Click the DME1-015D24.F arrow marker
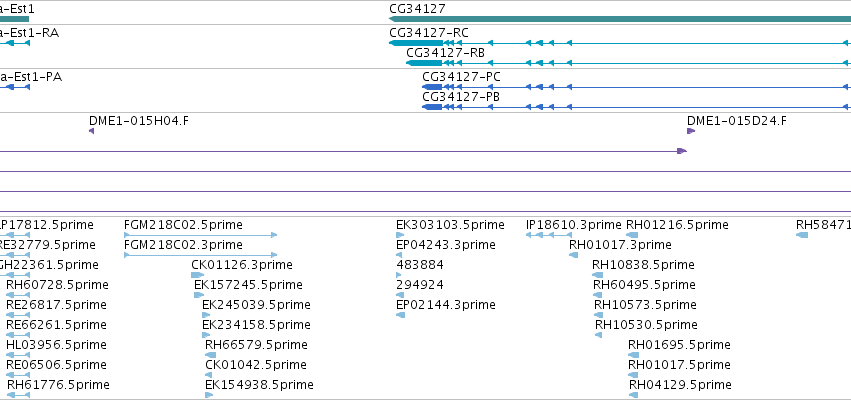This screenshot has width=851, height=400. (691, 131)
